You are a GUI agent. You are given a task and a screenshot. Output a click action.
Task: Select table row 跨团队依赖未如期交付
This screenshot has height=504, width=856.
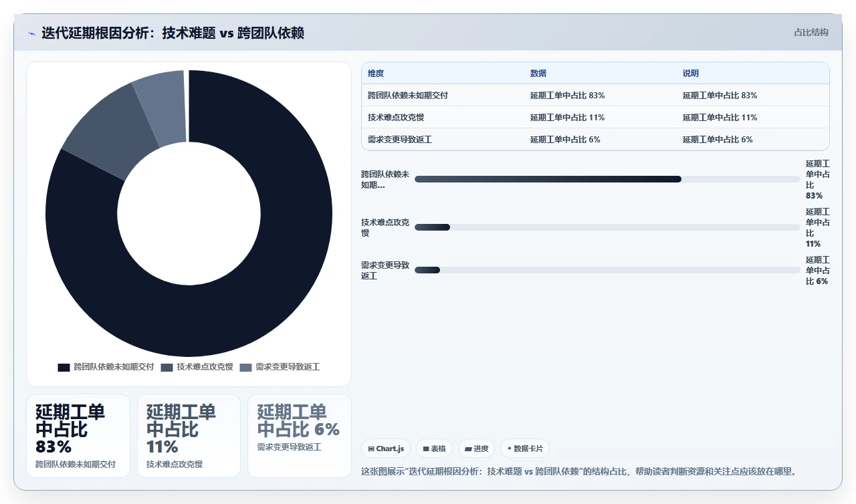pos(595,96)
